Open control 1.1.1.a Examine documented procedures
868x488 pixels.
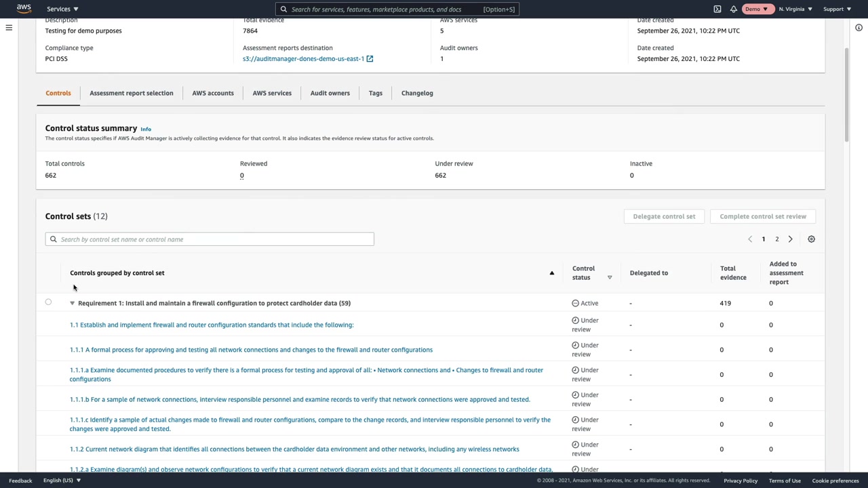point(307,375)
